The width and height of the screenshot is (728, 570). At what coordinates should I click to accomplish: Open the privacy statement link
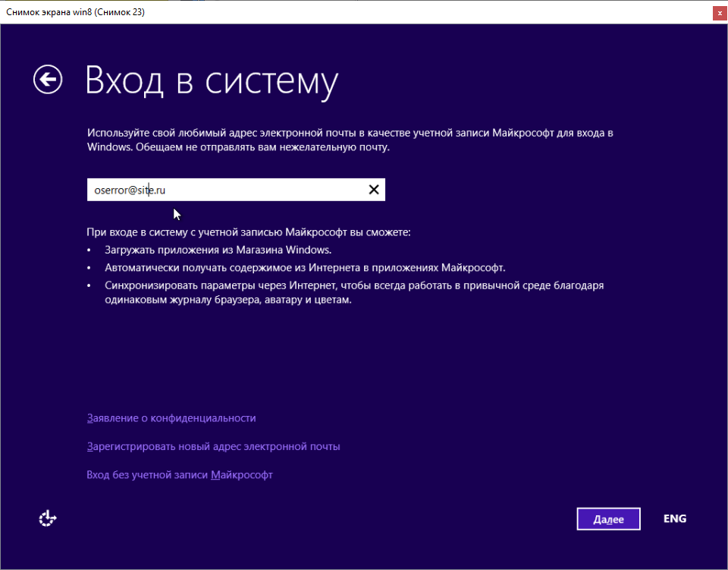coord(171,418)
